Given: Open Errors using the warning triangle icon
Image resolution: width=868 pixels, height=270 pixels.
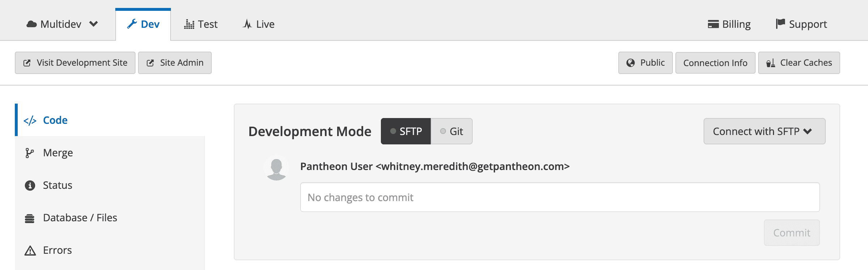Looking at the screenshot, I should coord(30,250).
